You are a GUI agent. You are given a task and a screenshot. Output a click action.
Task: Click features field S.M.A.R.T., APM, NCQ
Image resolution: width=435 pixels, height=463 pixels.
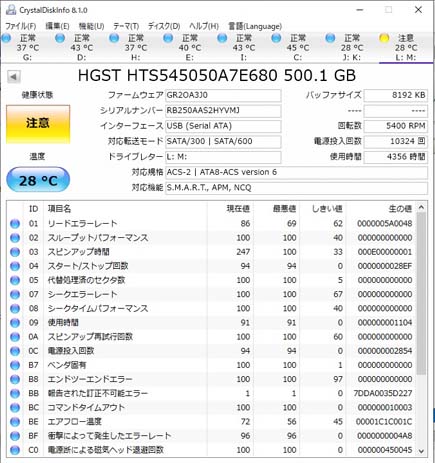click(296, 188)
